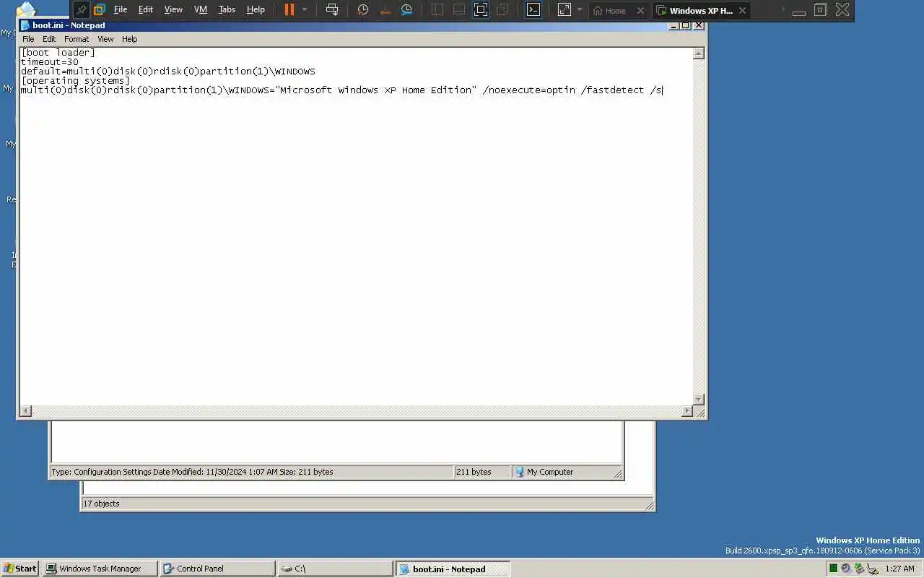Click the Notepad horizontal scroll left arrow
This screenshot has width=924, height=578.
pos(26,411)
